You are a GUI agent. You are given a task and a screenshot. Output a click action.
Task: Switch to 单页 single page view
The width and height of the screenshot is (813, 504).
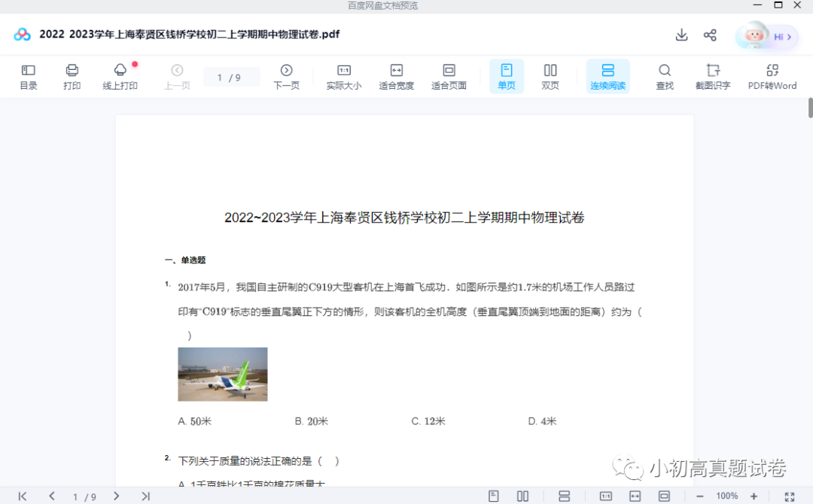507,77
